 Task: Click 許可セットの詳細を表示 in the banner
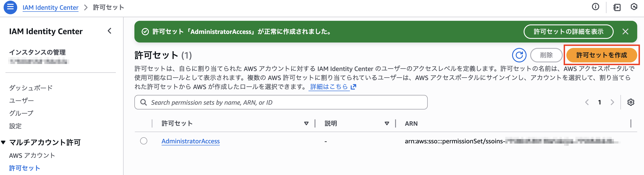coord(568,32)
